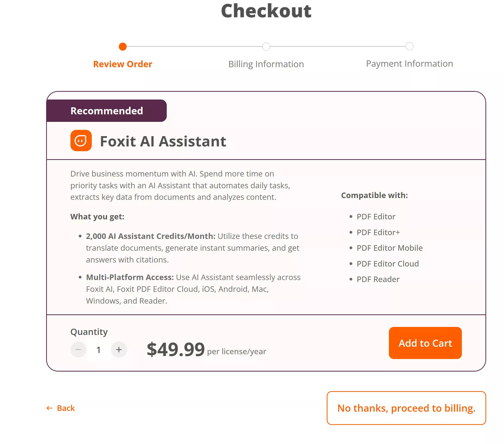
Task: Click PDF Reader in compatibility list
Action: [378, 279]
